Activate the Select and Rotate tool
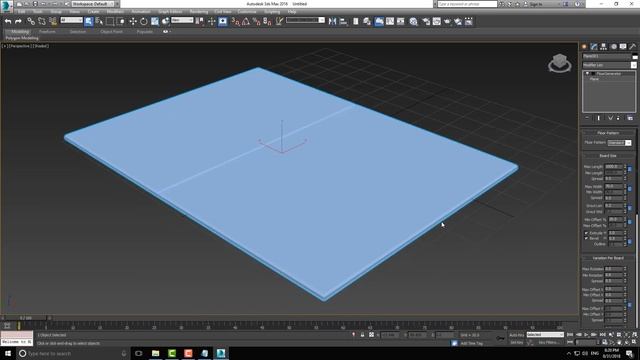The width and height of the screenshot is (640, 360). point(144,21)
